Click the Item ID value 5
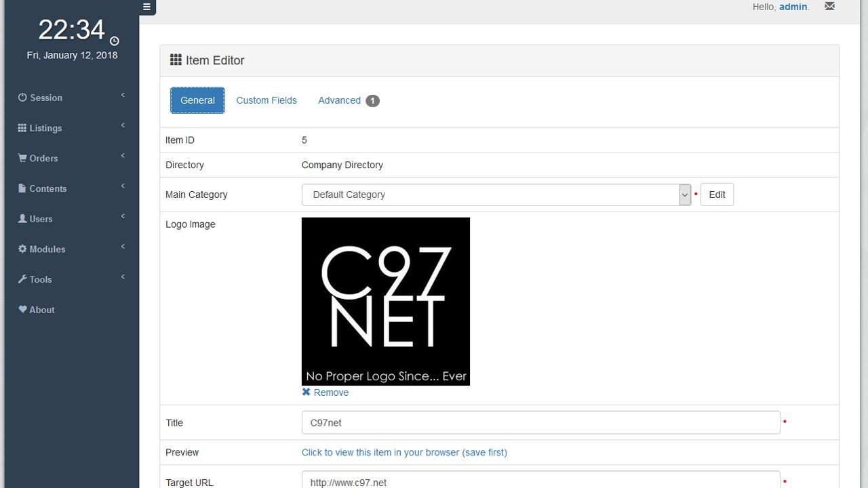 [x=304, y=140]
